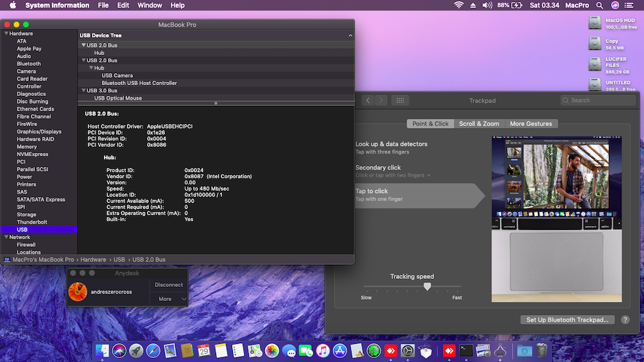Click the trackpad gesture preview video

click(x=557, y=219)
